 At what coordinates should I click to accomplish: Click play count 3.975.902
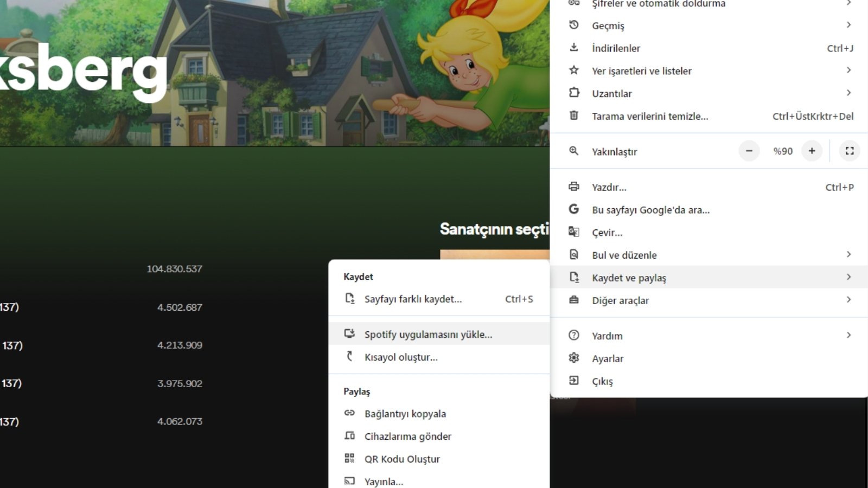click(180, 383)
